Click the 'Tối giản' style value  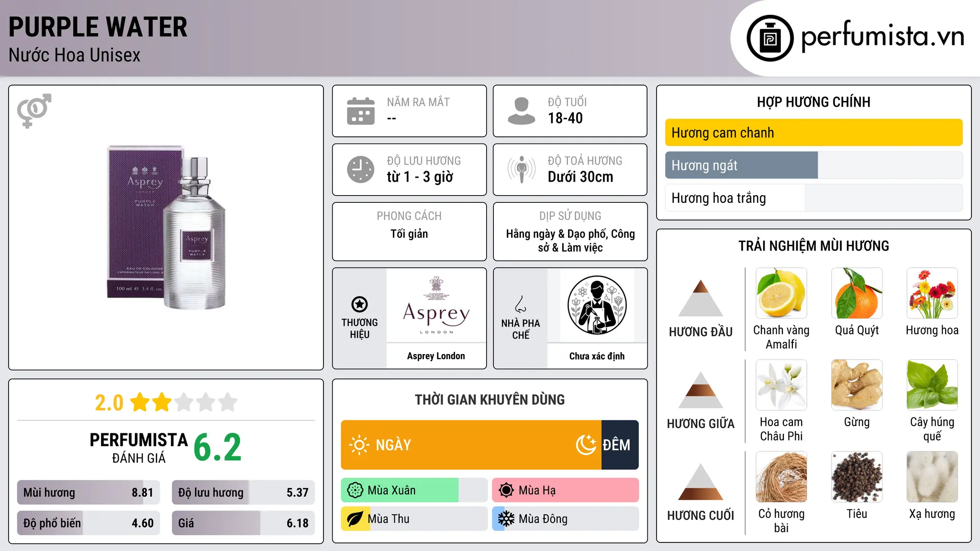(x=409, y=234)
